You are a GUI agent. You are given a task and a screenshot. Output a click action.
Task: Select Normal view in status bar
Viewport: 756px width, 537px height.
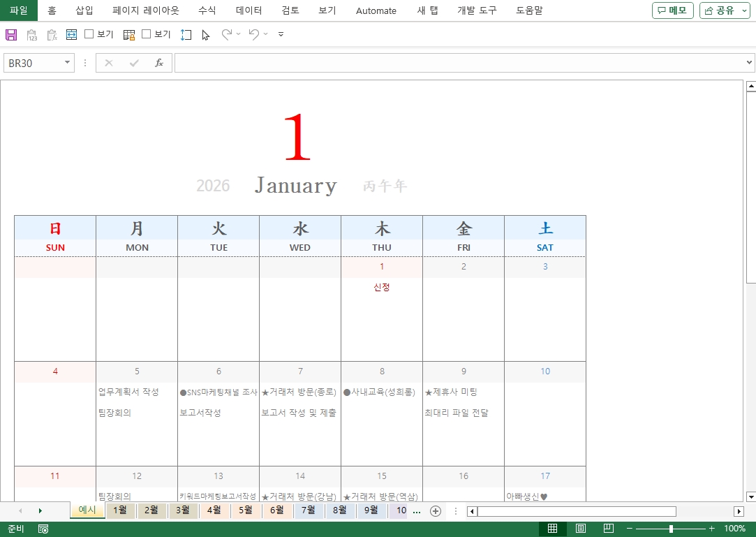tap(553, 529)
